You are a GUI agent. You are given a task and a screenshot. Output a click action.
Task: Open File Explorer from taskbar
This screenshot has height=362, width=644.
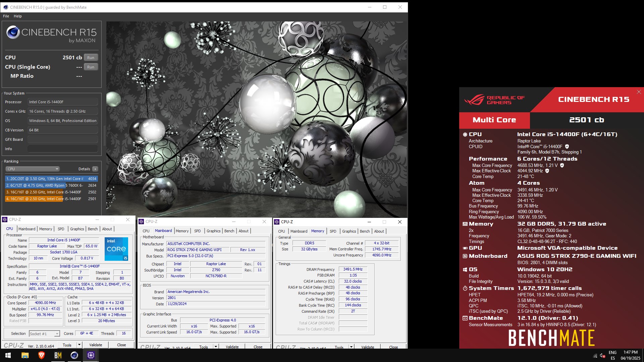point(25,355)
